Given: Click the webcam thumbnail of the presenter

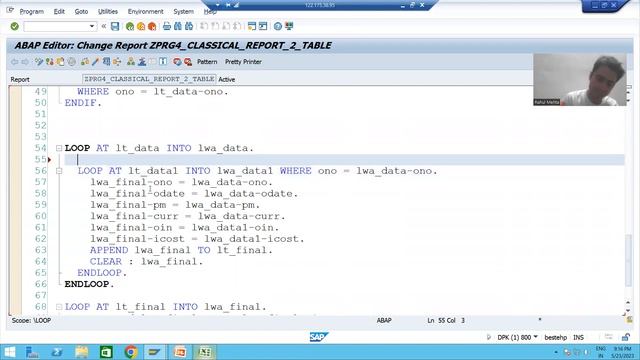Looking at the screenshot, I should click(580, 80).
